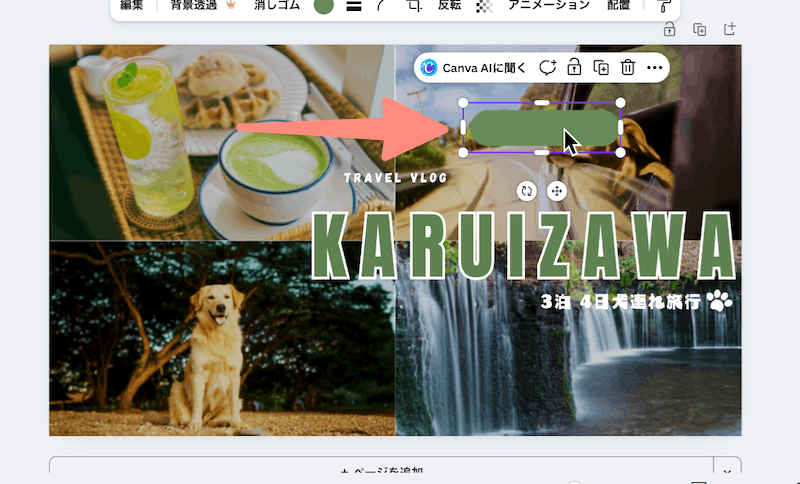800x484 pixels.
Task: Open the transparency checkerboard icon
Action: click(x=484, y=6)
